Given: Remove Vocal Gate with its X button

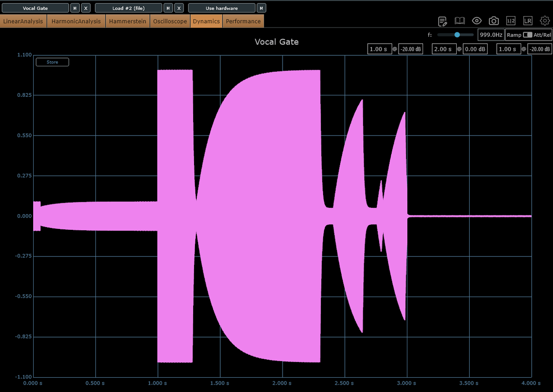Looking at the screenshot, I should pyautogui.click(x=86, y=8).
